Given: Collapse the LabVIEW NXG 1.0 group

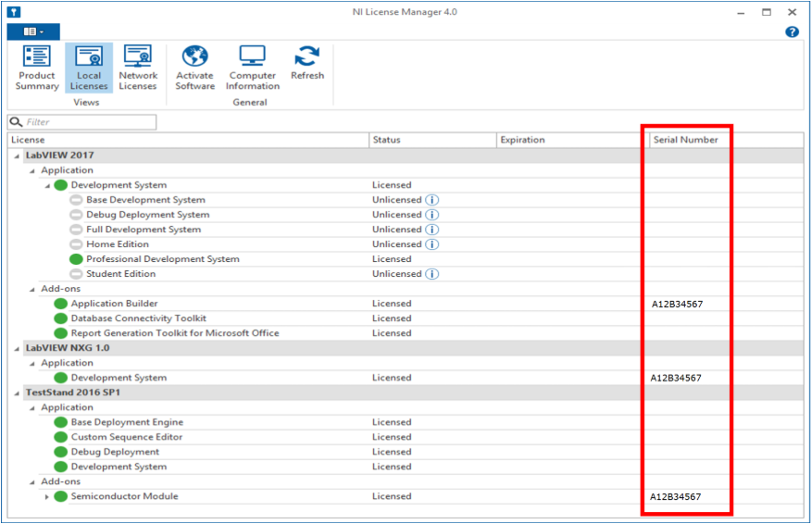Looking at the screenshot, I should point(17,348).
